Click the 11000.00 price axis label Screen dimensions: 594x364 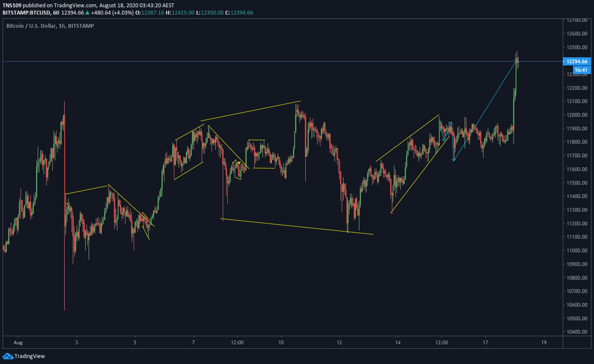pos(578,251)
